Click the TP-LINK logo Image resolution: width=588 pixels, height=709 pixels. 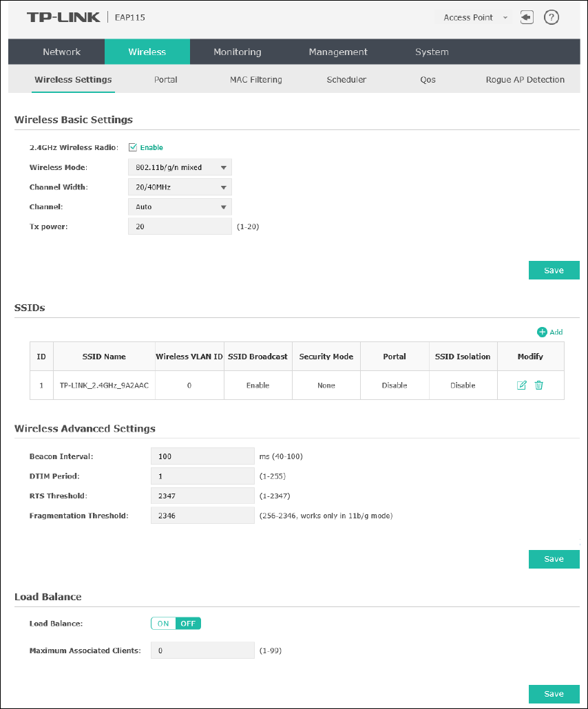(63, 17)
